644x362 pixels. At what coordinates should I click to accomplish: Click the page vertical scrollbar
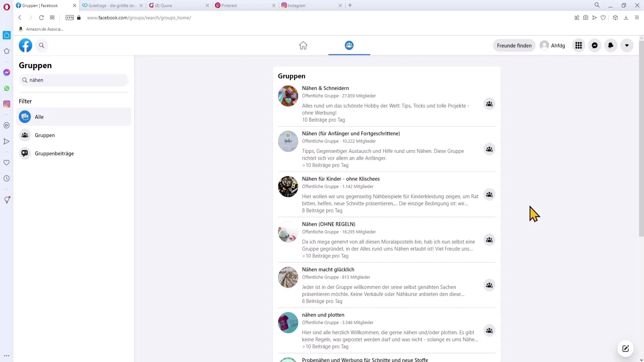[641, 139]
